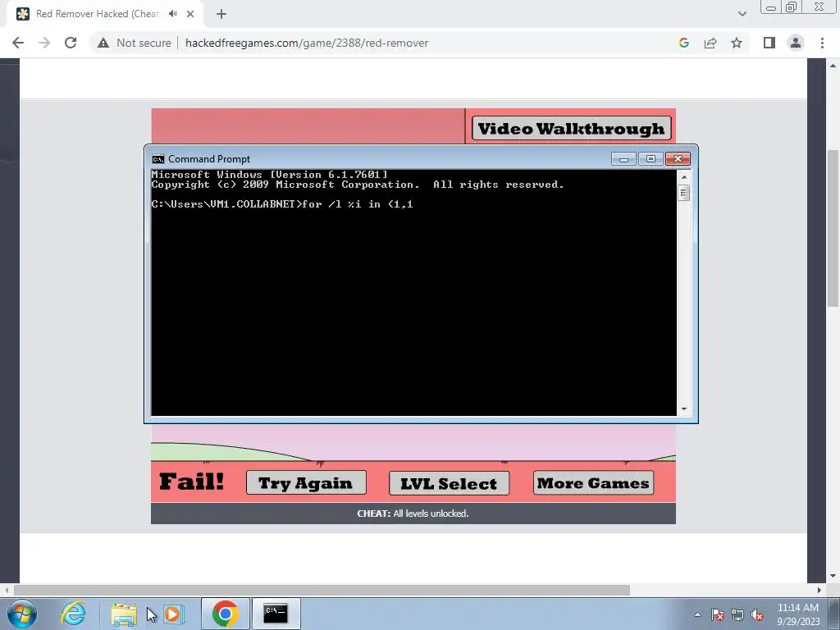
Task: Close the Command Prompt window
Action: 678,159
